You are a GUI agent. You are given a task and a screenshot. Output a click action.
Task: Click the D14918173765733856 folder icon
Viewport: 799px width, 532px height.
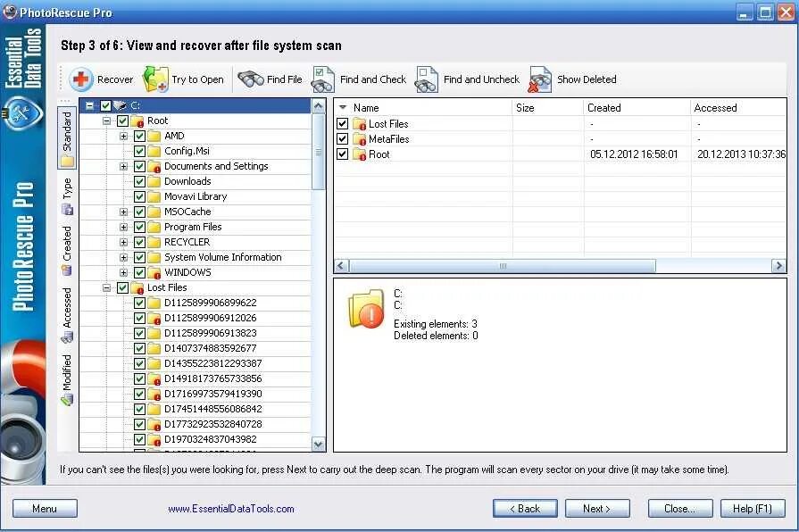coord(154,378)
